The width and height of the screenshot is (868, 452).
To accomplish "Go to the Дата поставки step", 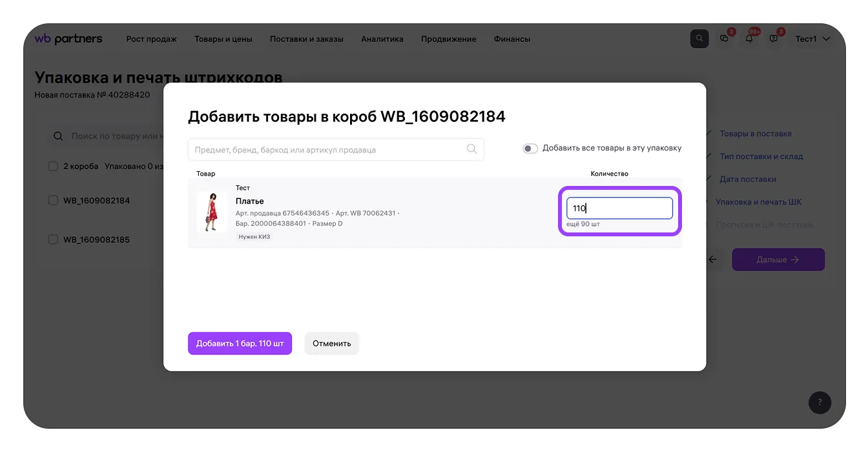I will pyautogui.click(x=748, y=179).
